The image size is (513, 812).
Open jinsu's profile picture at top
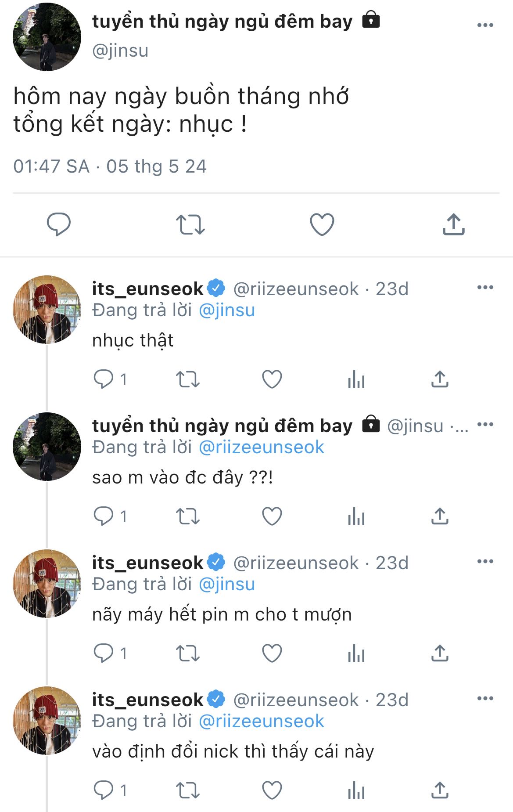point(47,37)
